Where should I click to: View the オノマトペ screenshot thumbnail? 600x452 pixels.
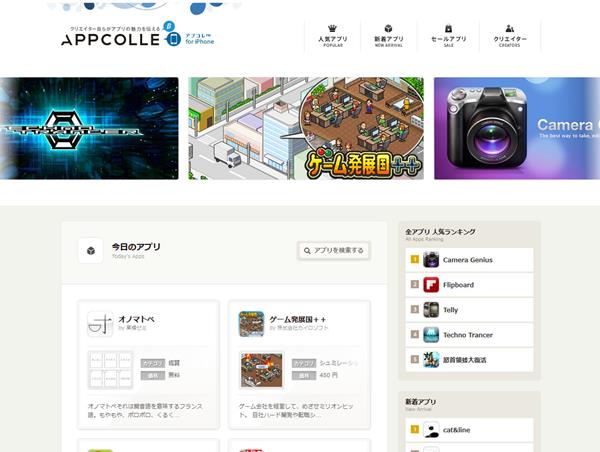pos(111,370)
